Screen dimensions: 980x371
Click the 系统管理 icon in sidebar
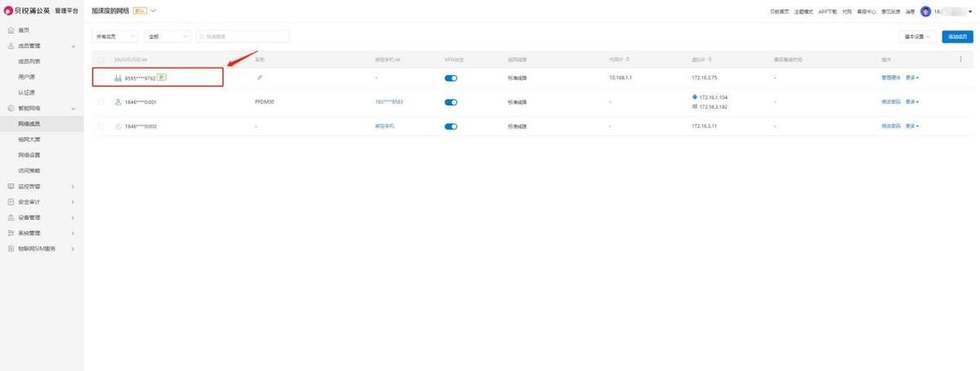11,233
